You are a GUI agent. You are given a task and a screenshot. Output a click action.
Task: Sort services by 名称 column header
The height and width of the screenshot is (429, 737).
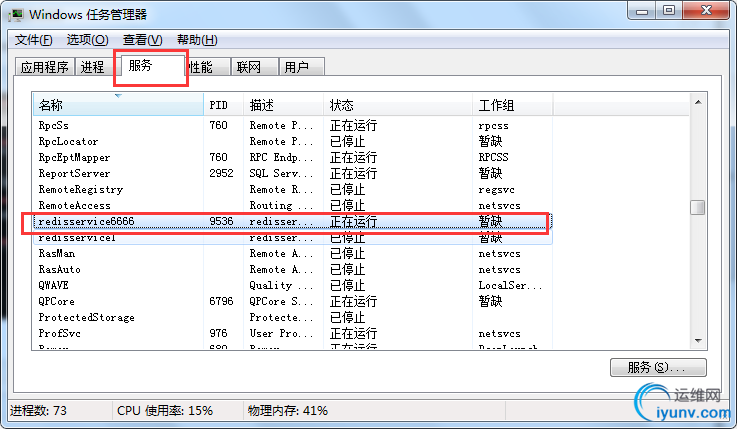(x=118, y=105)
